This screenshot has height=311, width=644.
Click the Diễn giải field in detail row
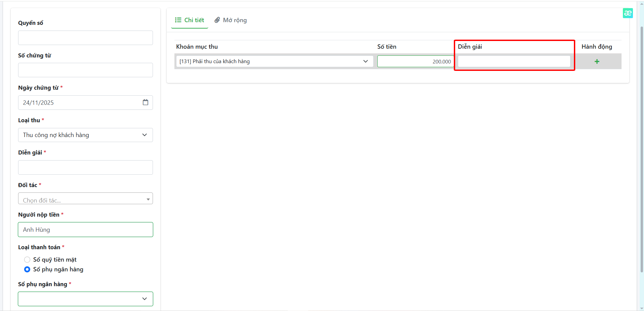[514, 61]
